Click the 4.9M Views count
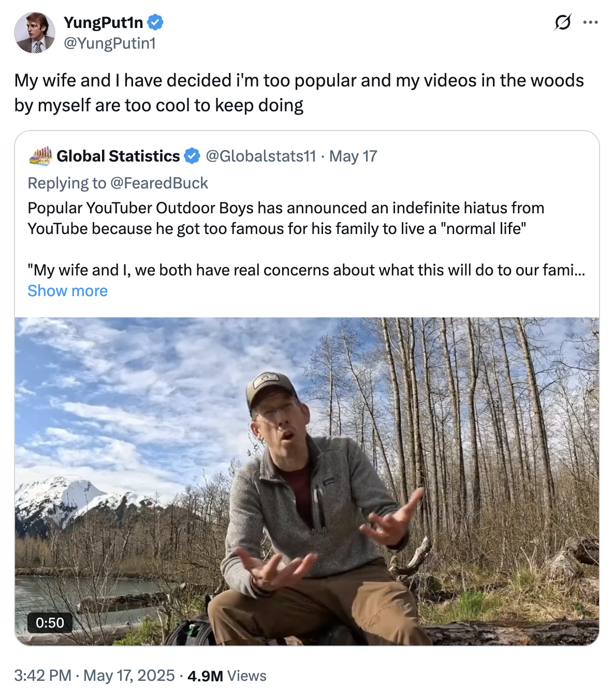Screen dimensions: 613x700 tap(227, 676)
